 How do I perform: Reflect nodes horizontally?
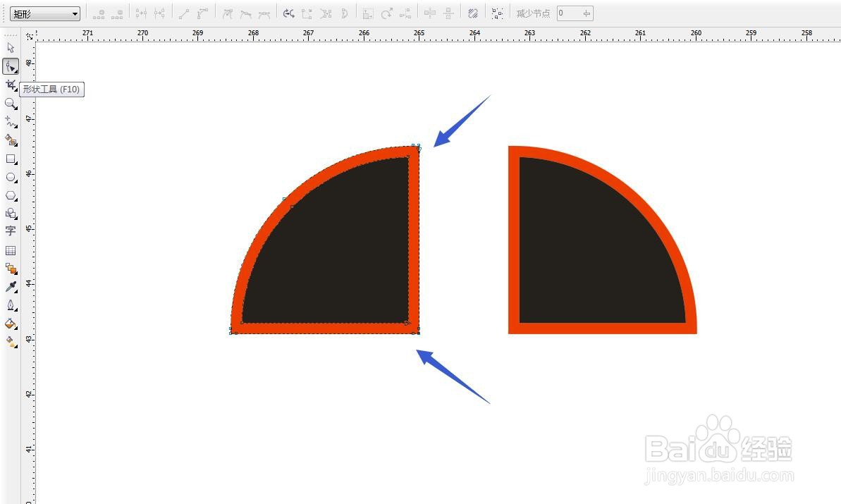(429, 13)
